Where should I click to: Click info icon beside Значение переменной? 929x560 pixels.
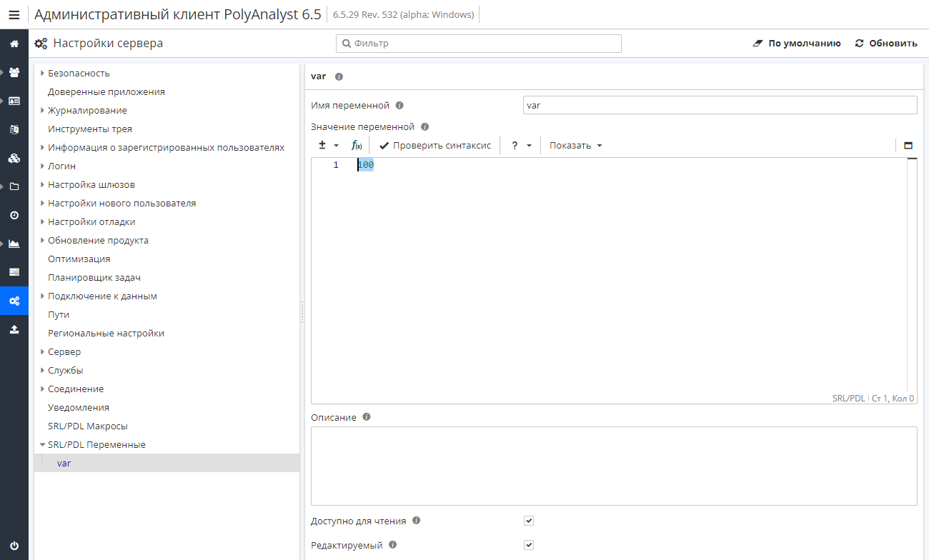click(424, 126)
